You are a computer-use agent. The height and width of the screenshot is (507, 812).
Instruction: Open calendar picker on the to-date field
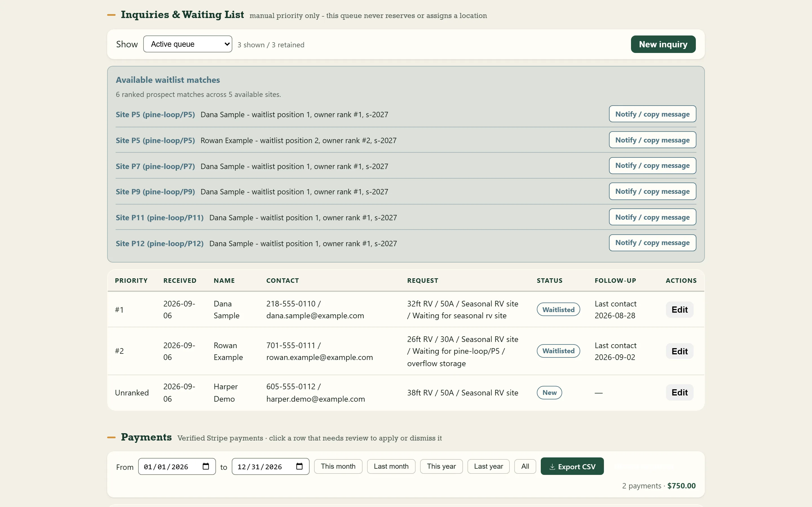299,466
